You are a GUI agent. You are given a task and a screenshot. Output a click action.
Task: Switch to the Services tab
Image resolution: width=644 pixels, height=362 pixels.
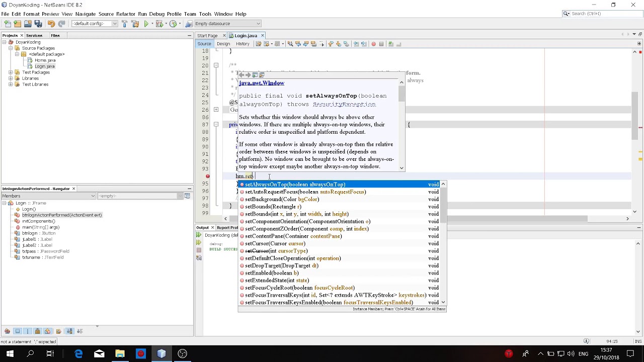coord(34,36)
